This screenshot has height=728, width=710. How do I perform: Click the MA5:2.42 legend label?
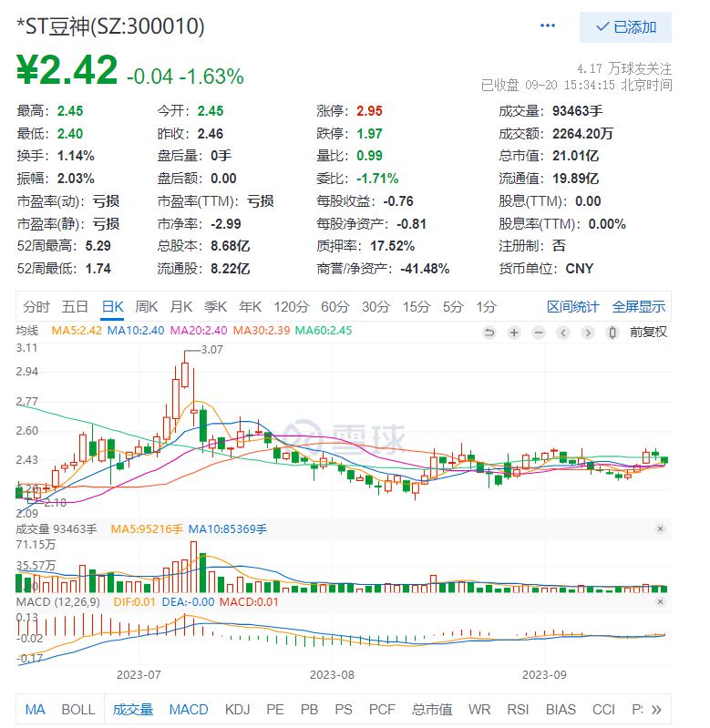click(x=77, y=331)
